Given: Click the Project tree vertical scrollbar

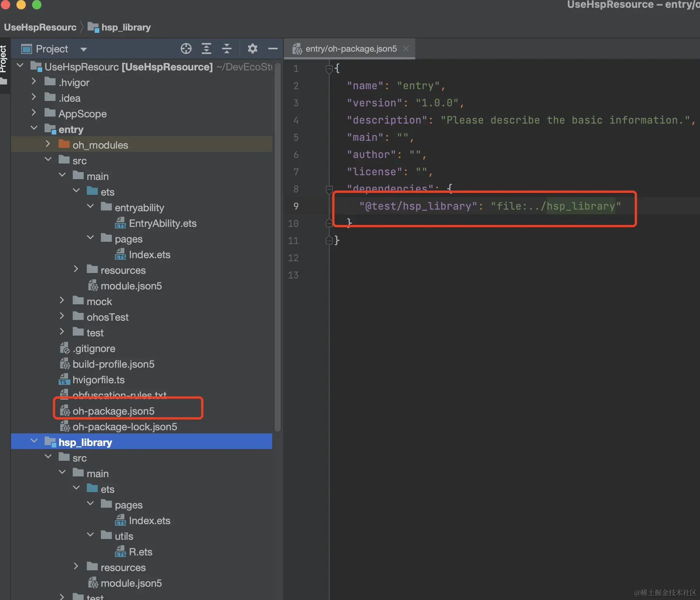Looking at the screenshot, I should (x=278, y=246).
